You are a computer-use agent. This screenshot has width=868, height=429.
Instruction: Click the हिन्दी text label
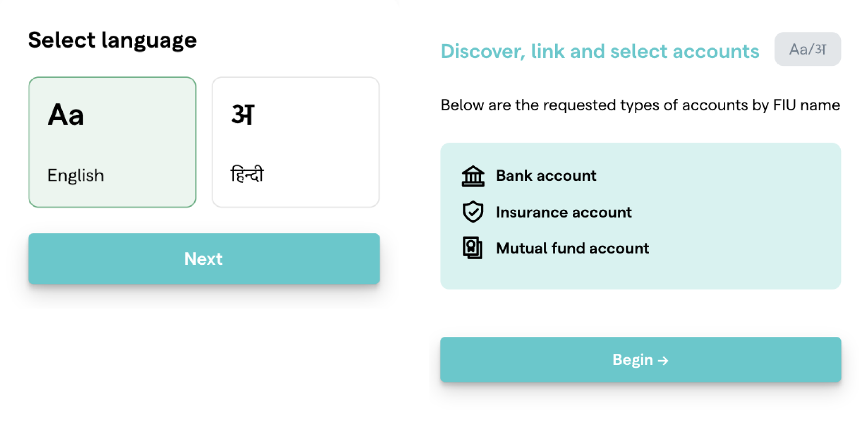247,174
